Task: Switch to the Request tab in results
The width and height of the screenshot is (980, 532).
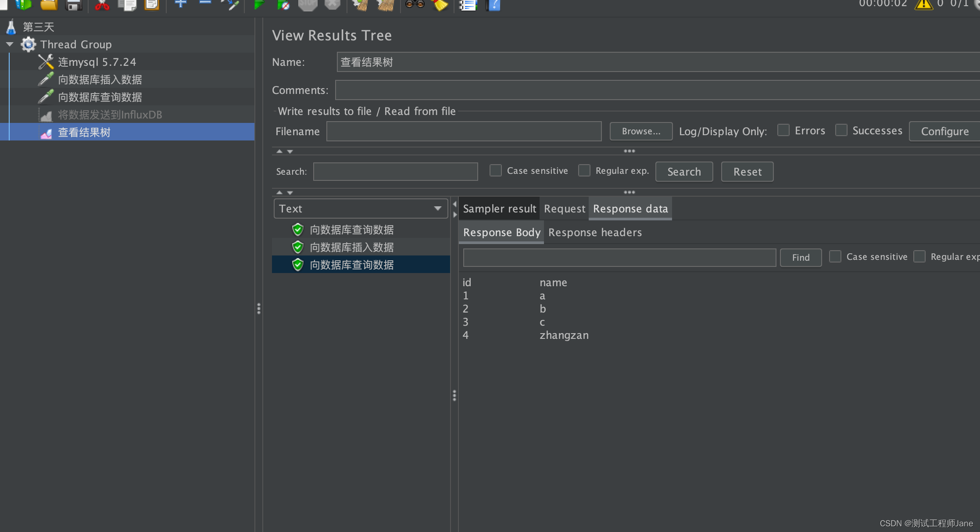Action: click(564, 208)
